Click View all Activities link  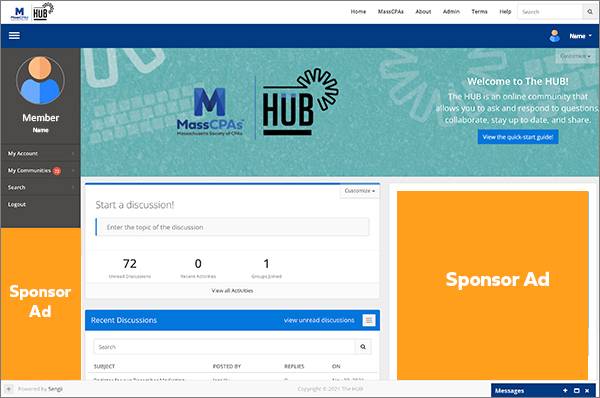(x=232, y=291)
